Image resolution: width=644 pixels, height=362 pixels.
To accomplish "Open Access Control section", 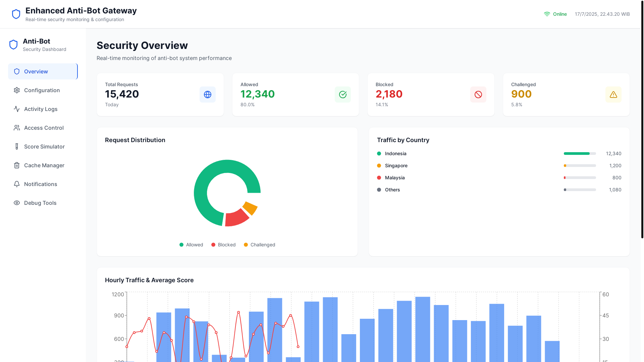I will [x=43, y=128].
